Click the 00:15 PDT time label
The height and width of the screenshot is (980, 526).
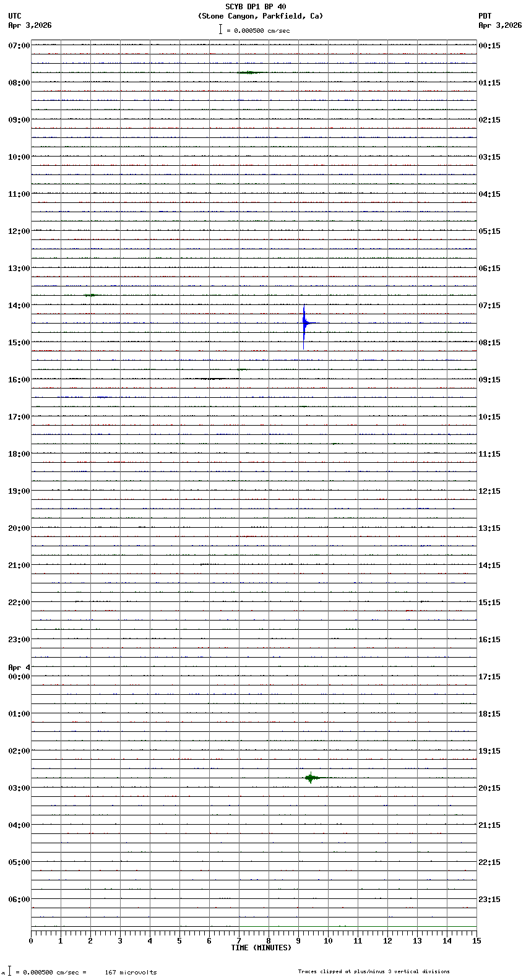(489, 46)
